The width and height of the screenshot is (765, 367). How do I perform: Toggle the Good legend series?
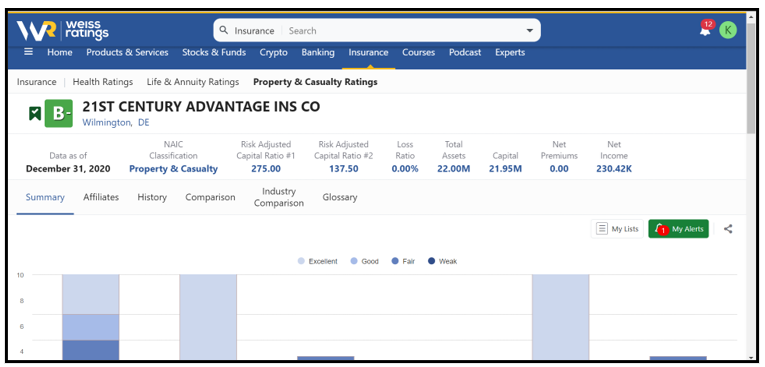click(364, 261)
